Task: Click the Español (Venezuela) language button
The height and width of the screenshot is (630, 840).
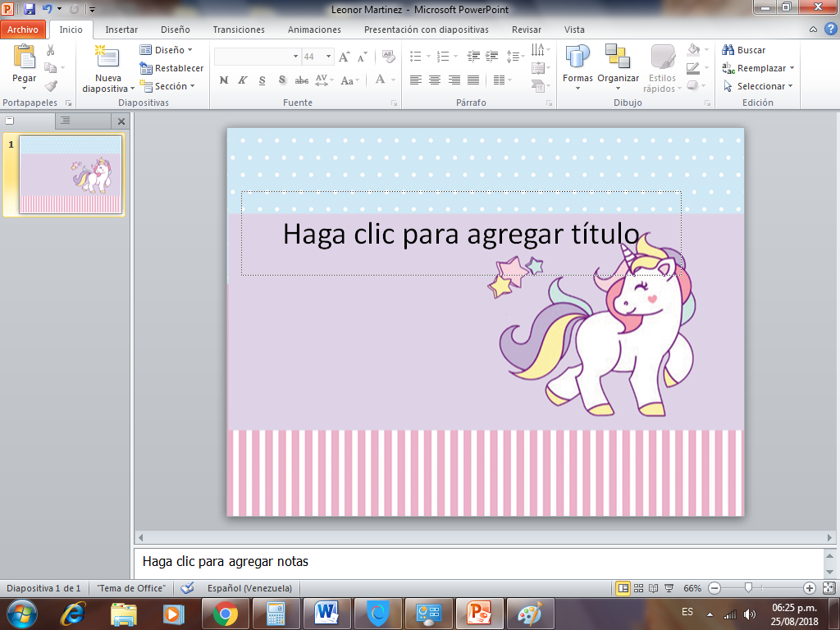Action: (x=249, y=588)
